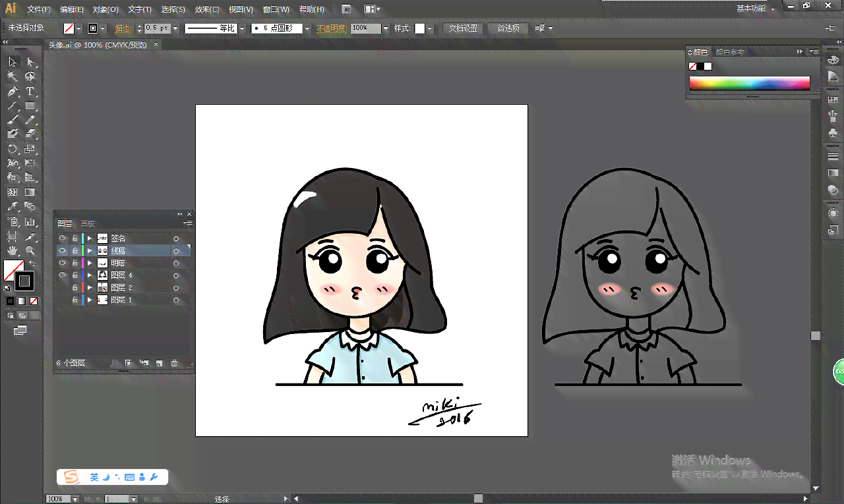The height and width of the screenshot is (504, 844).
Task: Open 对象(O) menu
Action: 105,9
